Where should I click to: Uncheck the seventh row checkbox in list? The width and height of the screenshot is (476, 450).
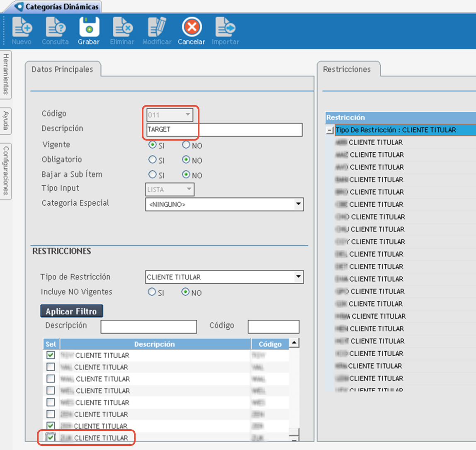pos(51,426)
